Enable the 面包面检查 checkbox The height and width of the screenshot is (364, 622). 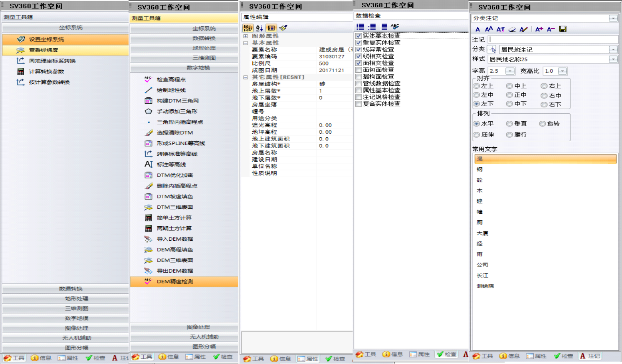tap(359, 70)
